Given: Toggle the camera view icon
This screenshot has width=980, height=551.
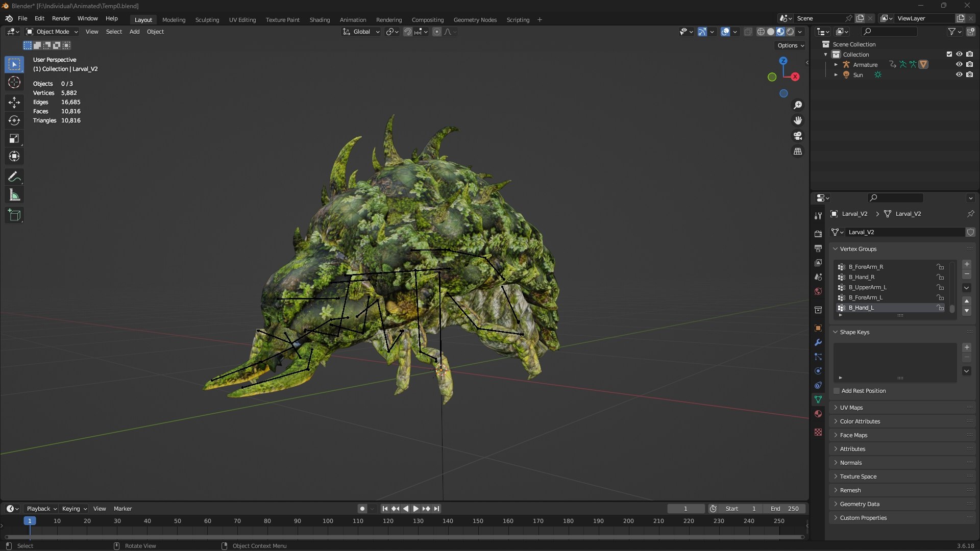Looking at the screenshot, I should (x=798, y=136).
